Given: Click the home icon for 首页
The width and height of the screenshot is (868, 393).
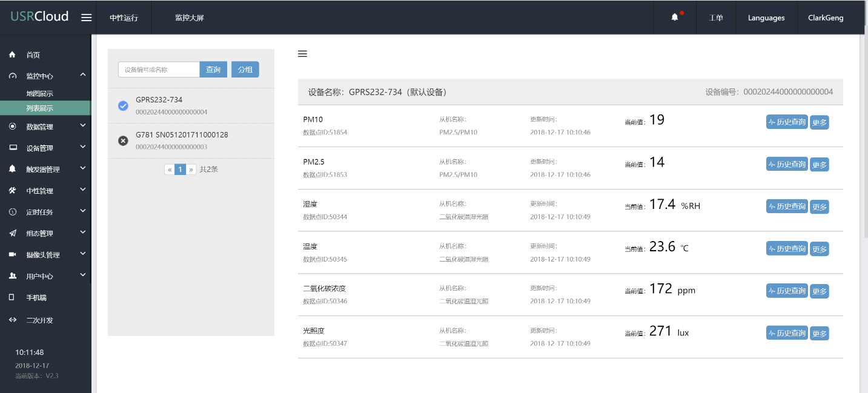Looking at the screenshot, I should click(12, 54).
